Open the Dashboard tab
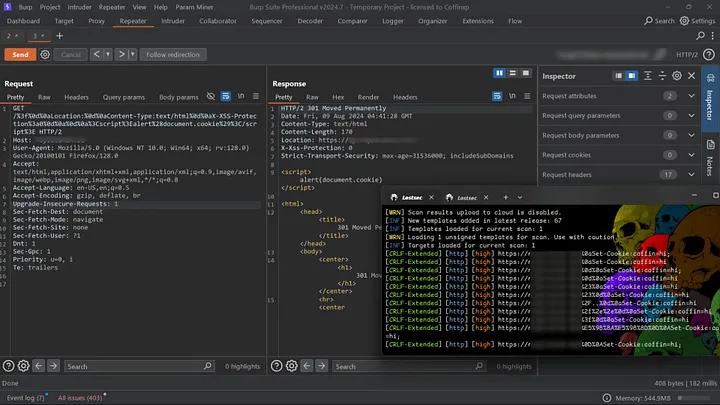This screenshot has height=405, width=720. [23, 21]
